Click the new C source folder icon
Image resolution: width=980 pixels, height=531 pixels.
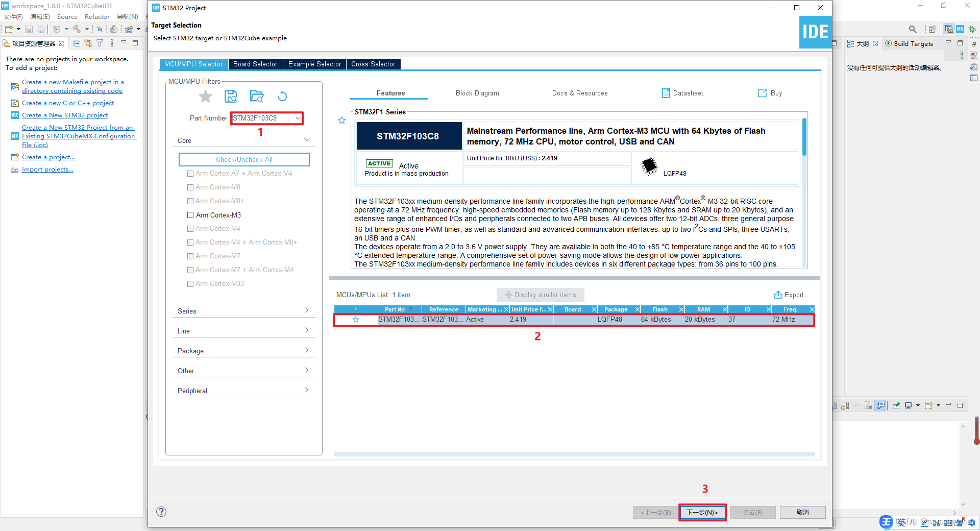(129, 29)
